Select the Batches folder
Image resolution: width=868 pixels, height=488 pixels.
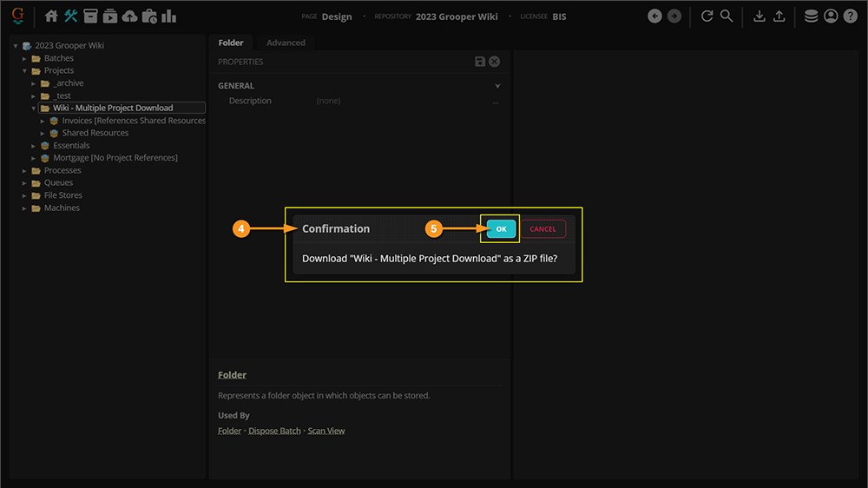point(59,58)
